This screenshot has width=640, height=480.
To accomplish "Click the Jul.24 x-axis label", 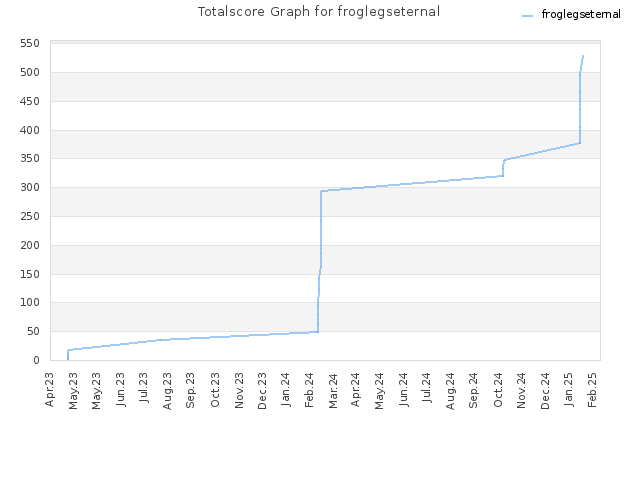I will coord(427,387).
